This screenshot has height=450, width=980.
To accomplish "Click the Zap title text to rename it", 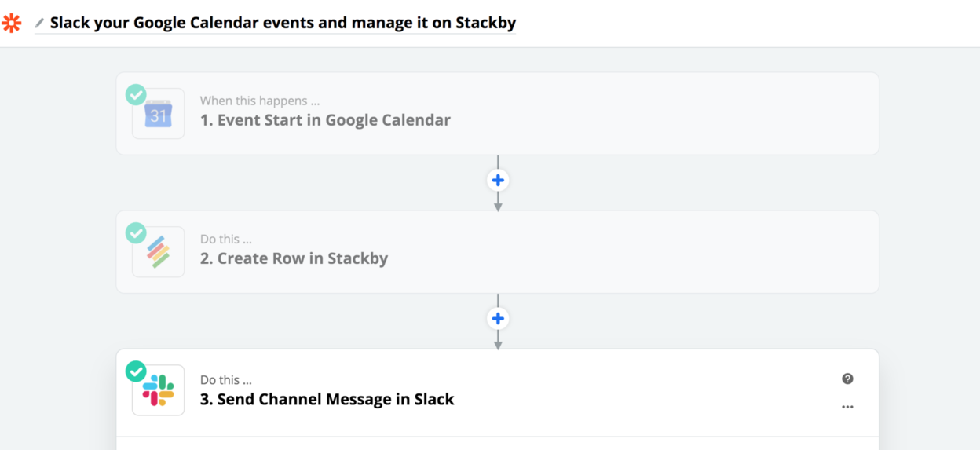I will (283, 23).
